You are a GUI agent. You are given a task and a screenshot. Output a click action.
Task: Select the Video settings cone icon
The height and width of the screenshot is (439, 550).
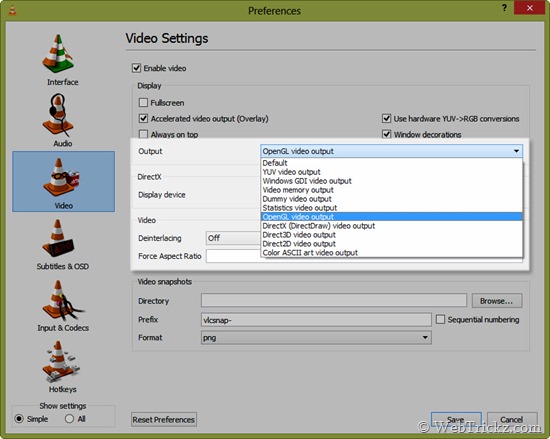point(61,177)
